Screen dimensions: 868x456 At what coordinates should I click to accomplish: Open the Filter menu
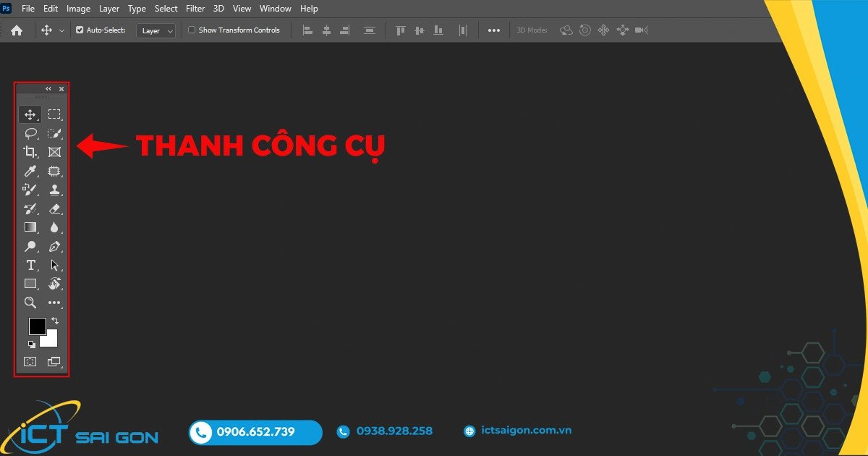tap(195, 9)
